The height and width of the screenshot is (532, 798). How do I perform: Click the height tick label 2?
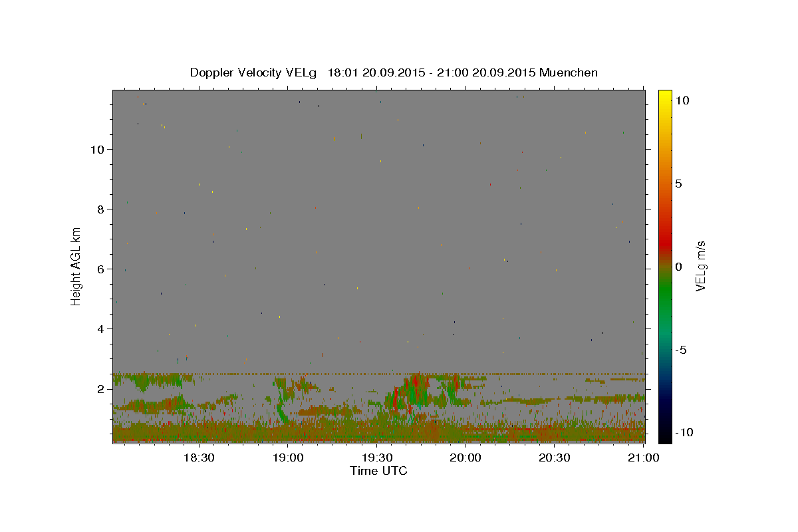[x=102, y=389]
